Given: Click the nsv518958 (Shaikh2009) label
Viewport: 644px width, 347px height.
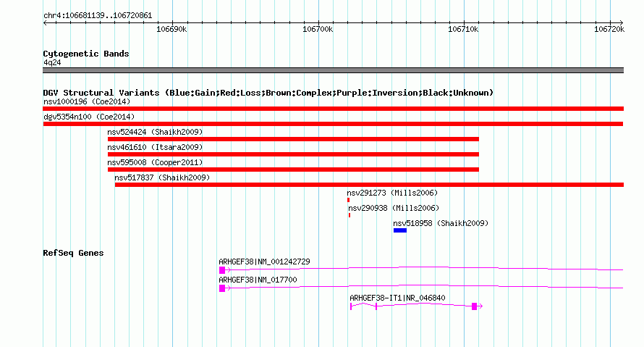Looking at the screenshot, I should point(441,223).
